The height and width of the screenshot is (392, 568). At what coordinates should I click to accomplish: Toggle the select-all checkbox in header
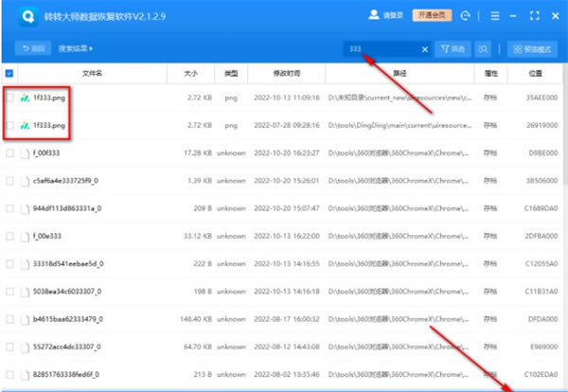9,73
